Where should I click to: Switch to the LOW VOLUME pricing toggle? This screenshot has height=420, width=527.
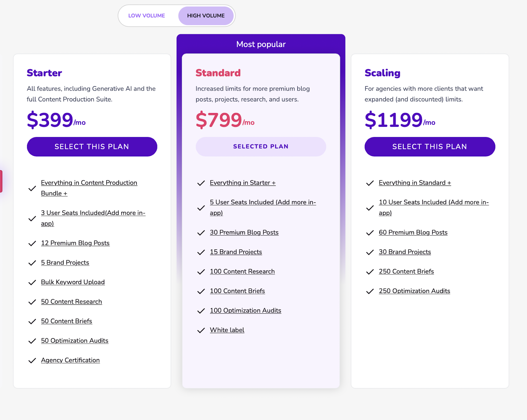coord(147,15)
